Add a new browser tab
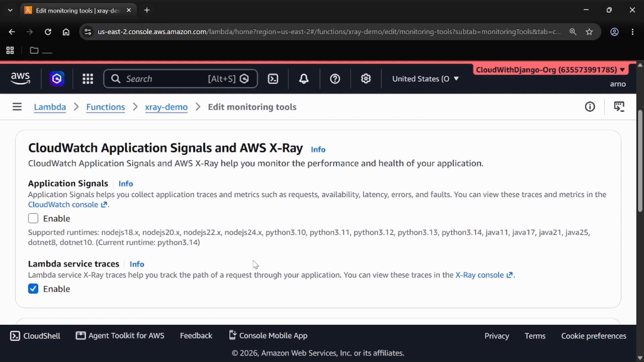 click(x=147, y=10)
